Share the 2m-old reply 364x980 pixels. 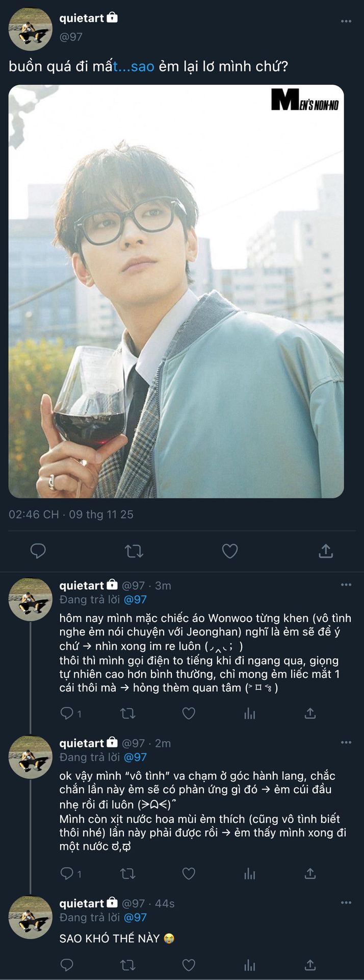(310, 874)
